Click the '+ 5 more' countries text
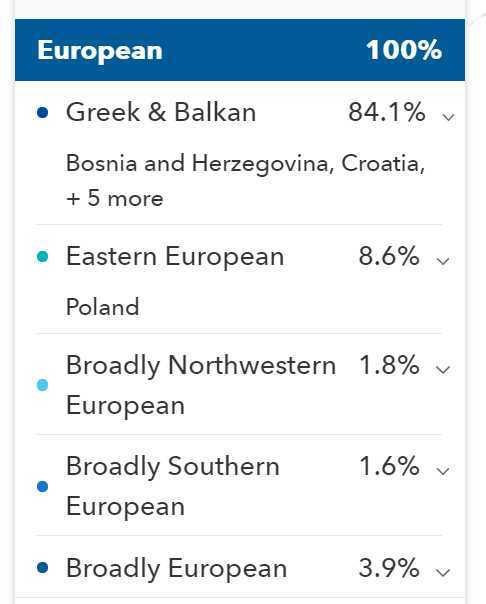This screenshot has width=486, height=604. (115, 199)
